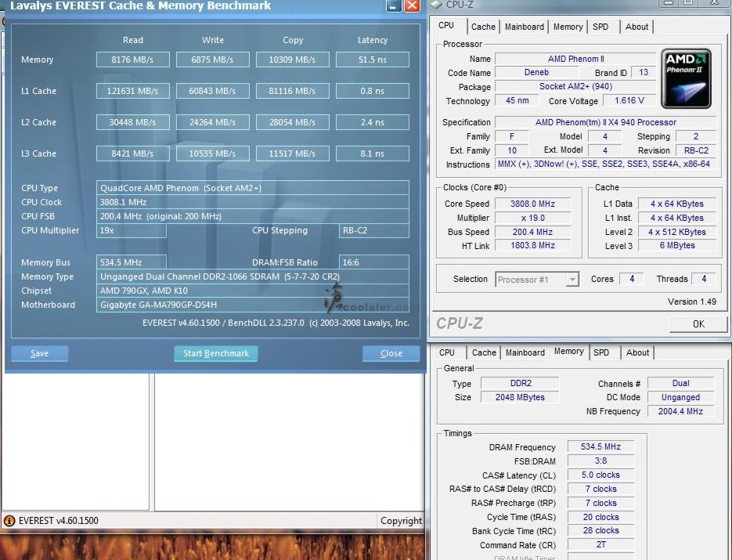
Task: Click the Level 3 cache value 6 MBytes
Action: 677,245
